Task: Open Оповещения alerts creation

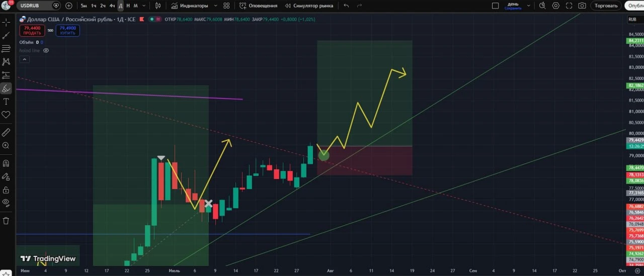Action: 258,6
